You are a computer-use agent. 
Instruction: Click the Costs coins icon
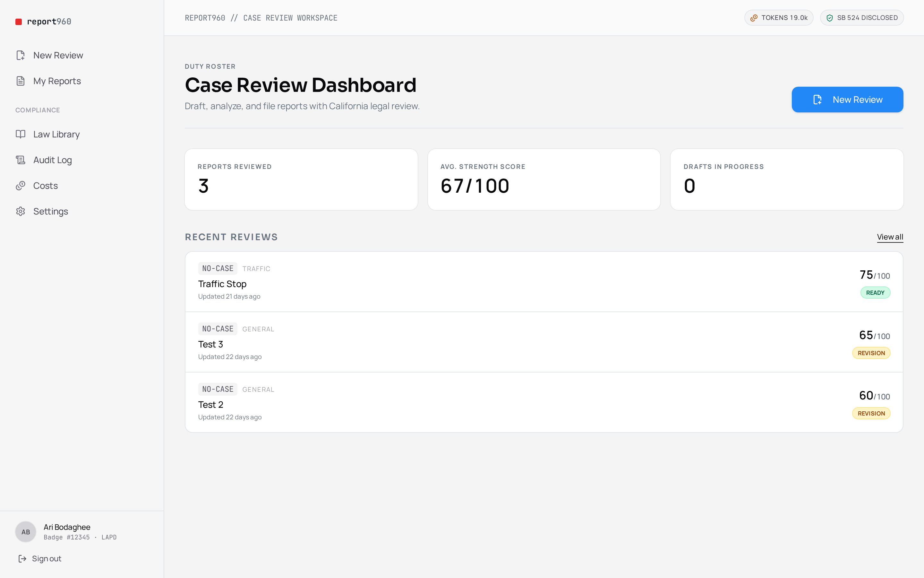(21, 185)
